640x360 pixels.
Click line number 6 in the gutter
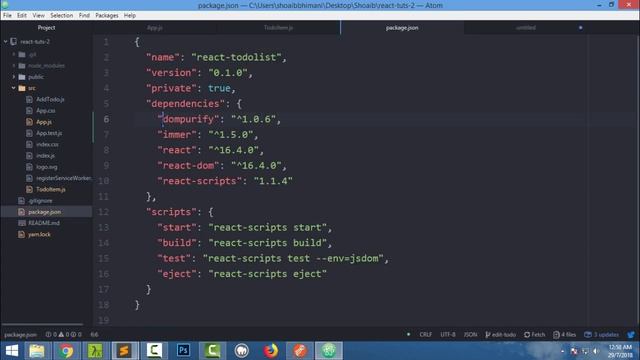pyautogui.click(x=106, y=119)
